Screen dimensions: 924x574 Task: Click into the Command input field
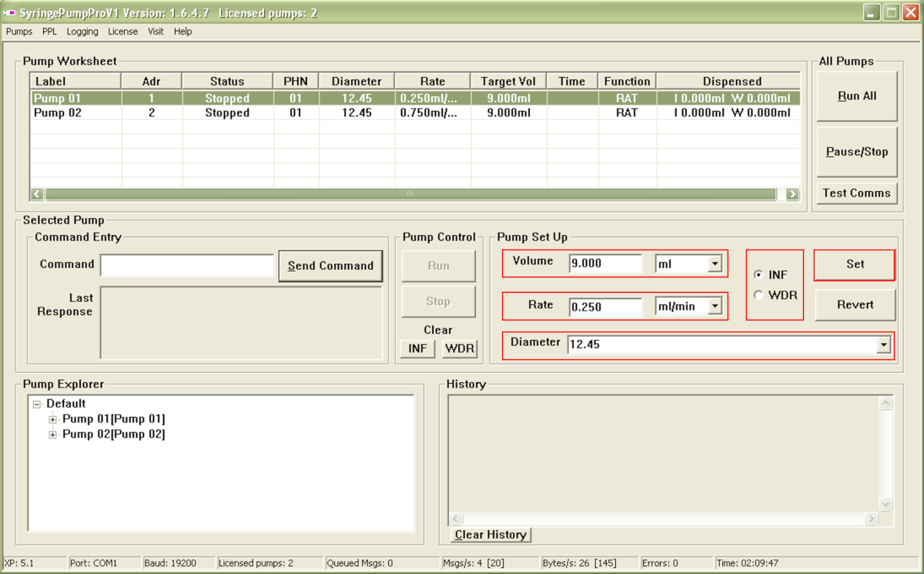click(x=187, y=266)
